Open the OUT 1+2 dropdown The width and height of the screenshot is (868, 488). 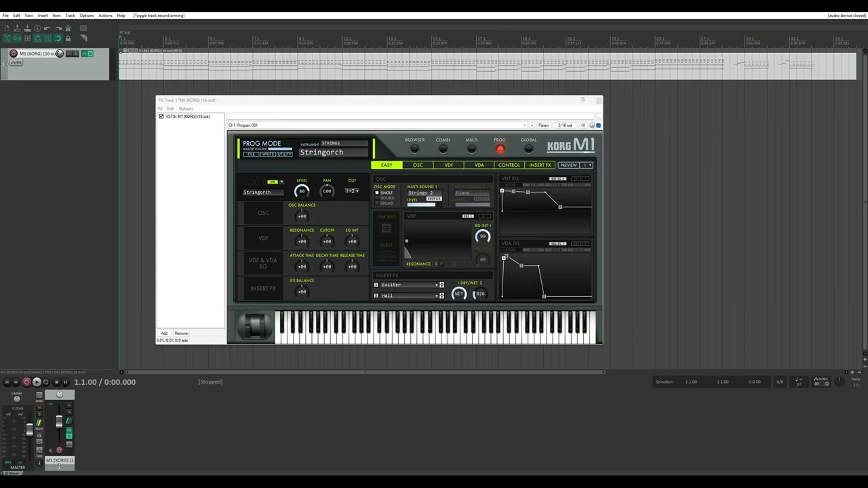click(x=352, y=191)
